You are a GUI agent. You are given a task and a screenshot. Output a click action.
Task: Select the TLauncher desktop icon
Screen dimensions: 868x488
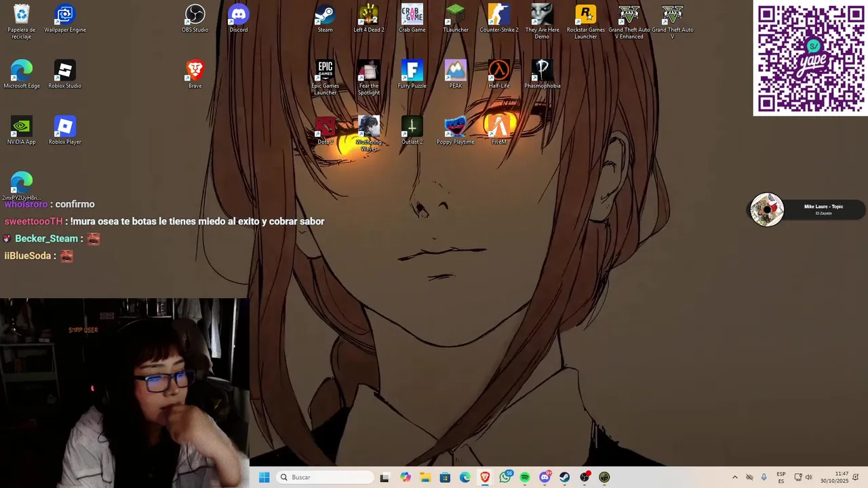pos(456,19)
